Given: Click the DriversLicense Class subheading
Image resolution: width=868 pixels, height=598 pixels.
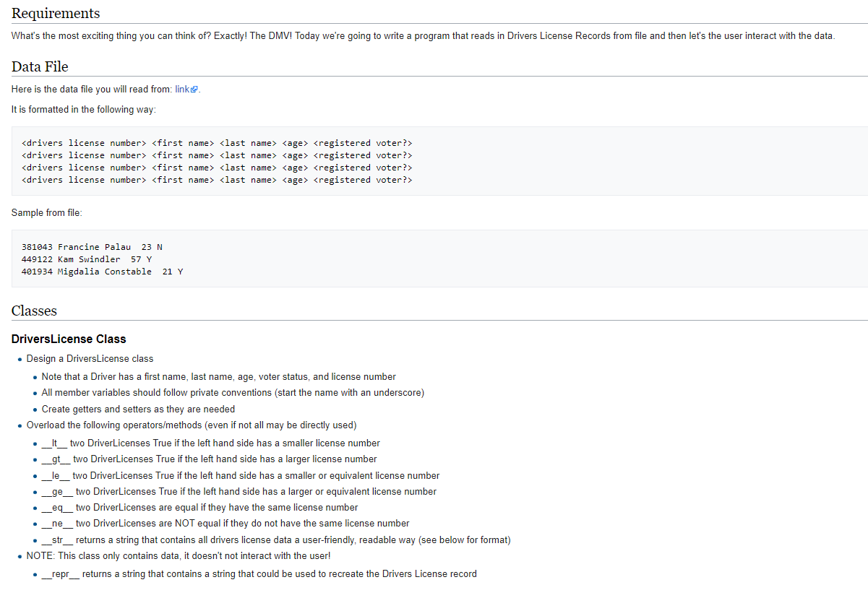Looking at the screenshot, I should coord(69,339).
